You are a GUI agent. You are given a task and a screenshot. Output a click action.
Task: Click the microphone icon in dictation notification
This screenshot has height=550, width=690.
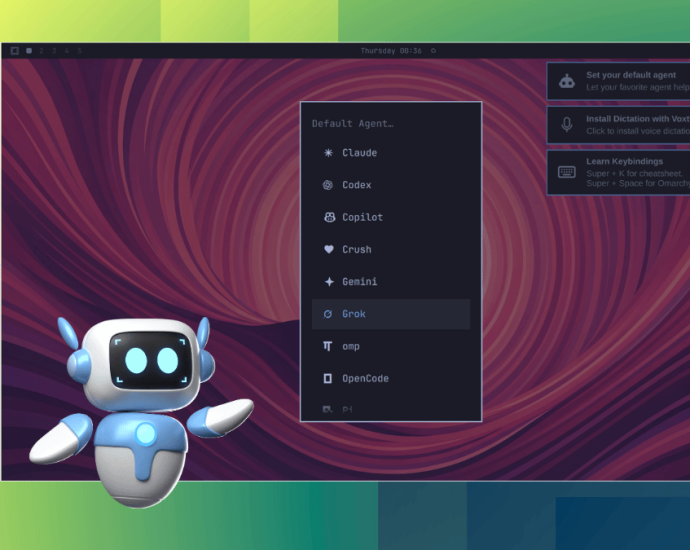(x=567, y=125)
